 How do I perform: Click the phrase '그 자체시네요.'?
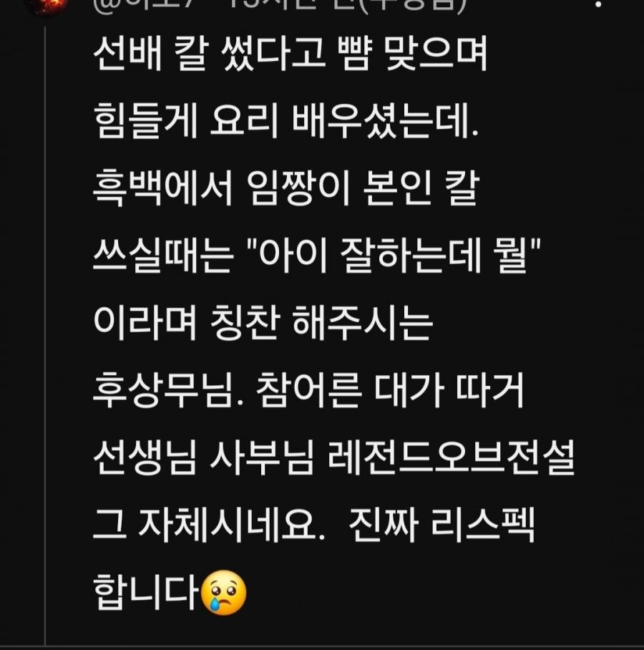[x=209, y=525]
